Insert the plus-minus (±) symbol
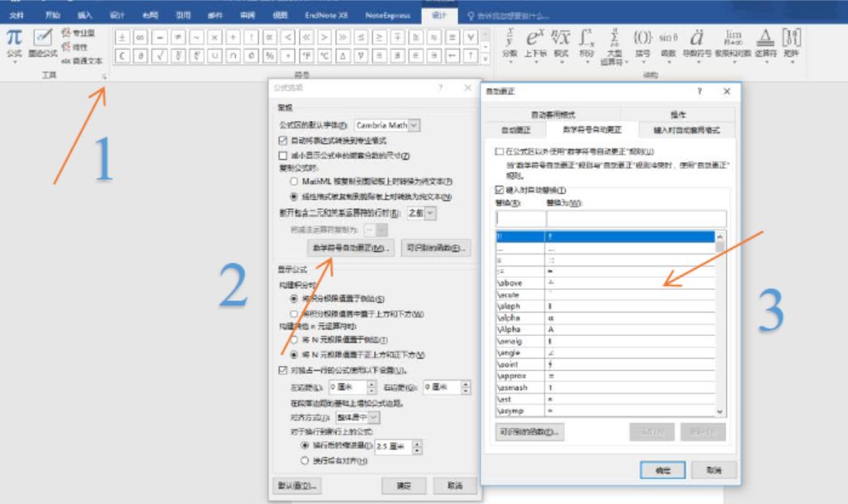 click(x=122, y=37)
